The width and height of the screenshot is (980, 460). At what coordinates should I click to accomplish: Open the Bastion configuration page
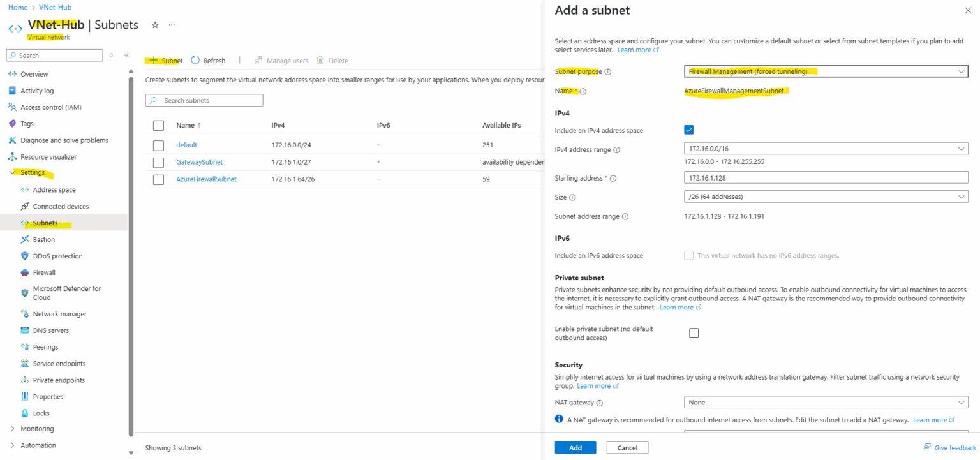[45, 239]
